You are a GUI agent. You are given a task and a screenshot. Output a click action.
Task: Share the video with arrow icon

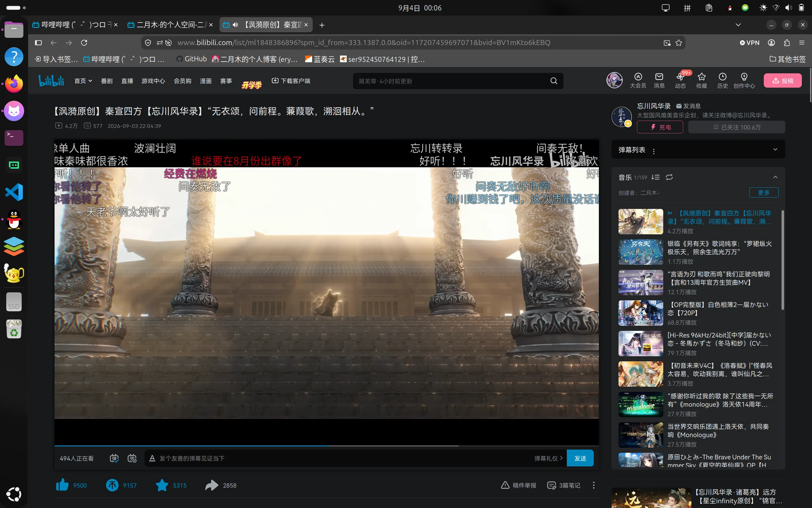pyautogui.click(x=212, y=485)
